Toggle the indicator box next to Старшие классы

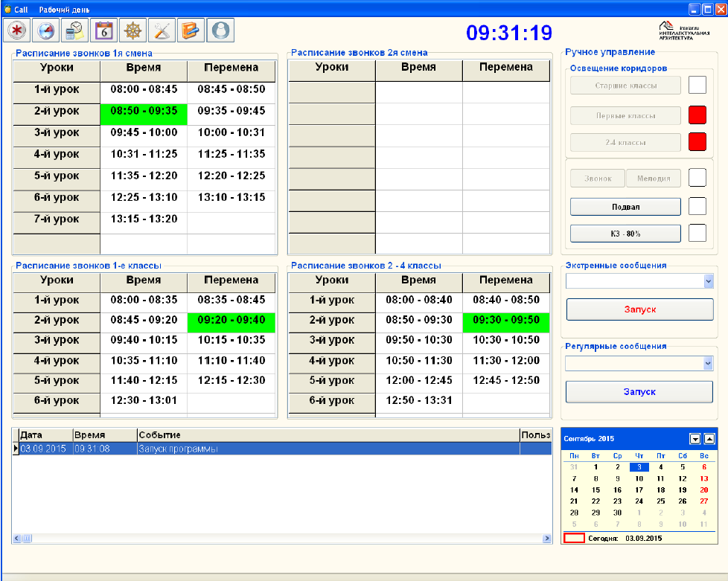click(x=697, y=85)
